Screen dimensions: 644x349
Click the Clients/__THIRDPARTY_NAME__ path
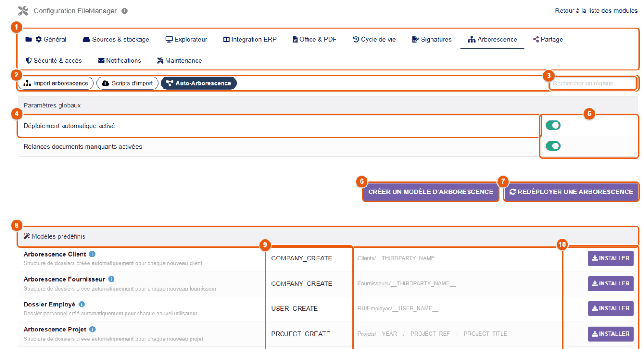coord(399,258)
